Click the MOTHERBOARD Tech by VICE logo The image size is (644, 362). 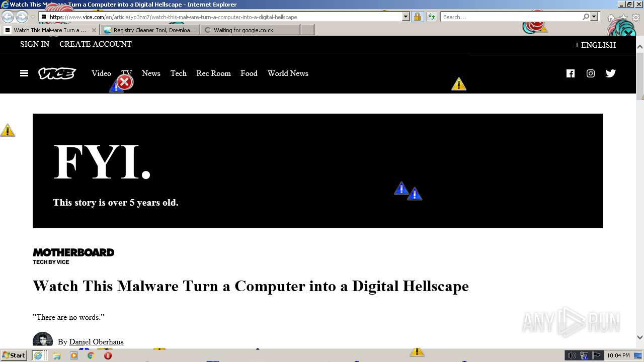[73, 256]
